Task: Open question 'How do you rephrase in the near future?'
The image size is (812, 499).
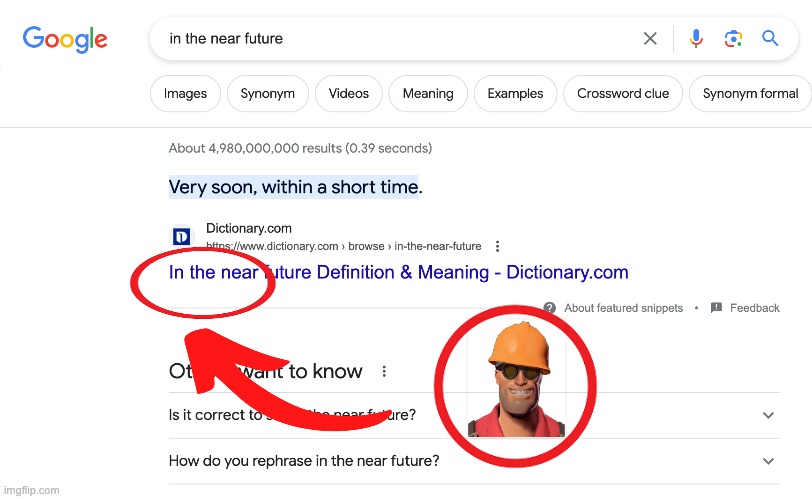Action: [x=304, y=461]
